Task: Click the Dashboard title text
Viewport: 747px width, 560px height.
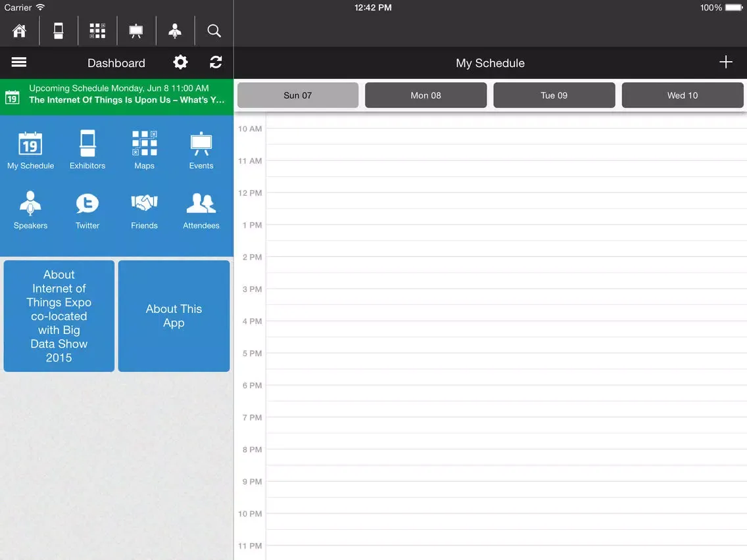Action: coord(116,63)
